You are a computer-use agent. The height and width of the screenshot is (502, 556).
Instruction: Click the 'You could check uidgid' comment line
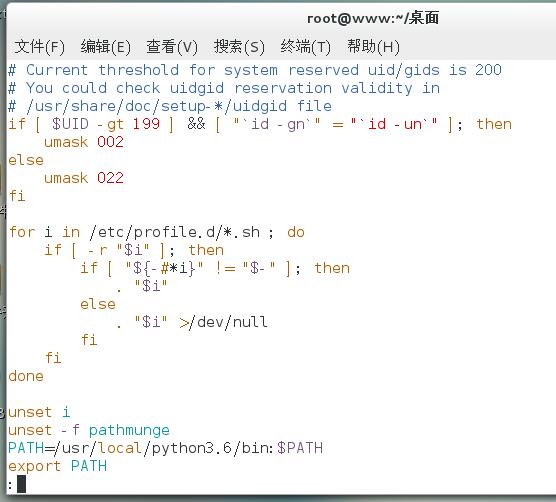224,88
